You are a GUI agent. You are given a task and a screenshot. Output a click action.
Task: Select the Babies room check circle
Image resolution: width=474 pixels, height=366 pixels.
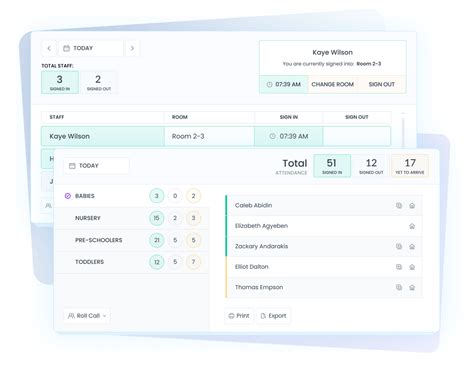coord(68,196)
